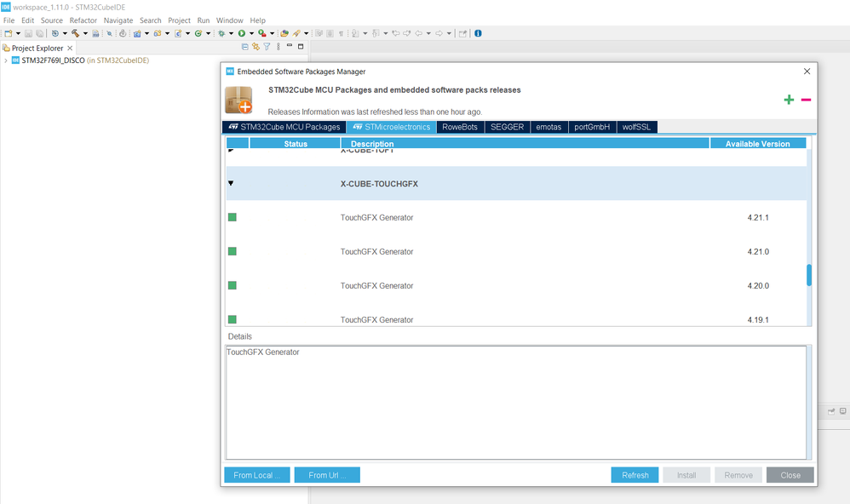This screenshot has height=504, width=850.
Task: Select TouchGFX Generator 4.20.0 checkbox
Action: (x=232, y=285)
